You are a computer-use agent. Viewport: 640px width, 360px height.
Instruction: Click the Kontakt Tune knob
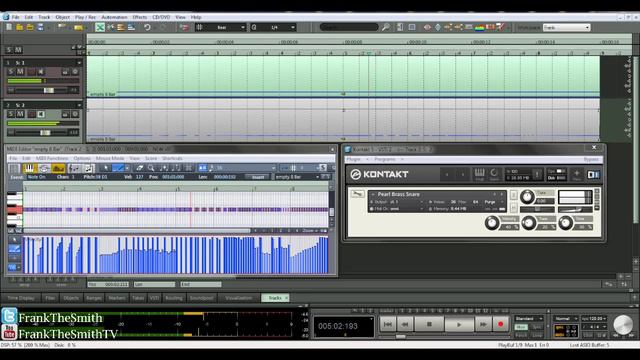[527, 197]
